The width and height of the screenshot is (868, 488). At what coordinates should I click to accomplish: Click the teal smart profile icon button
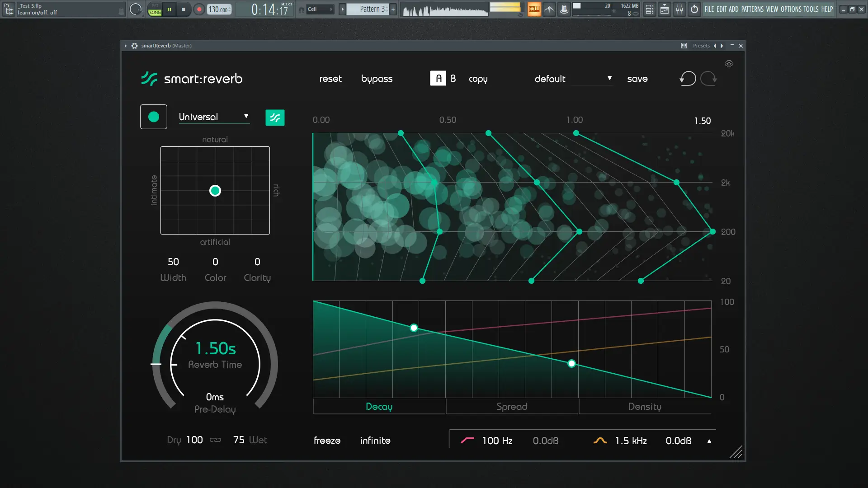(x=275, y=118)
